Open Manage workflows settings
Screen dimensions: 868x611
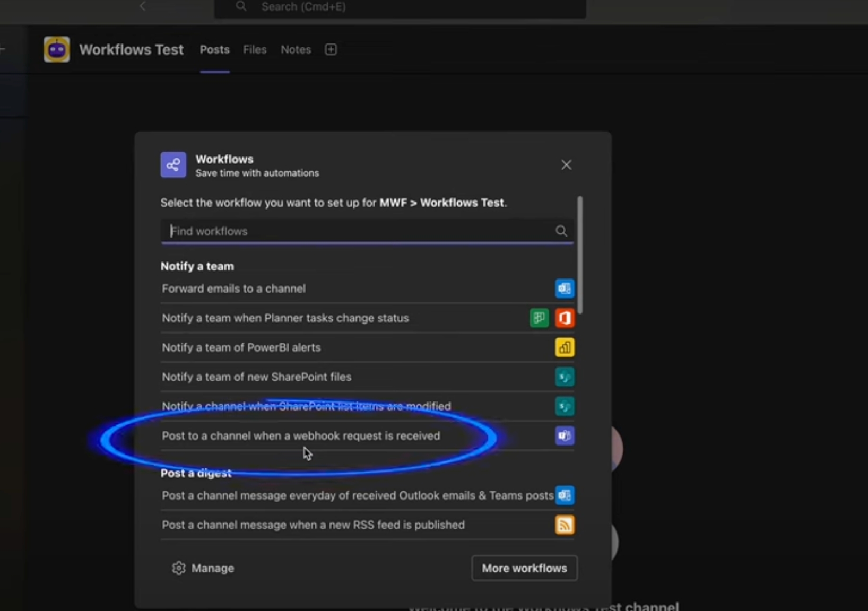coord(203,568)
